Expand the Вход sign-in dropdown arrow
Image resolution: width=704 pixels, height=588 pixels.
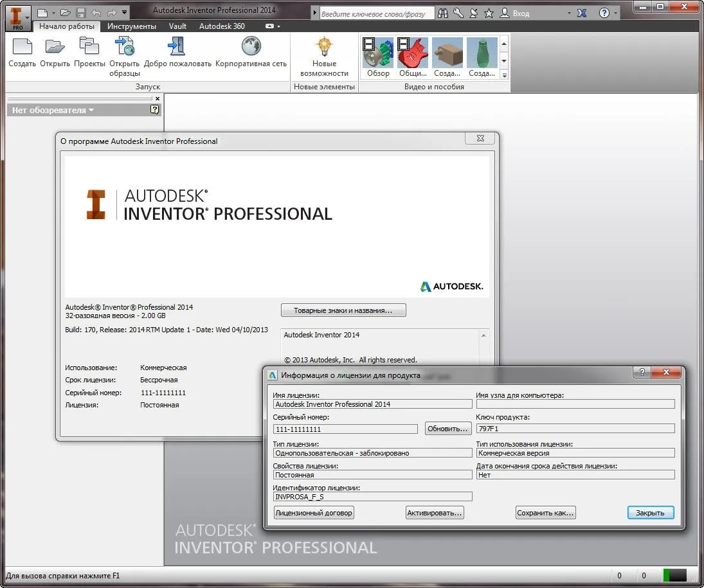569,13
